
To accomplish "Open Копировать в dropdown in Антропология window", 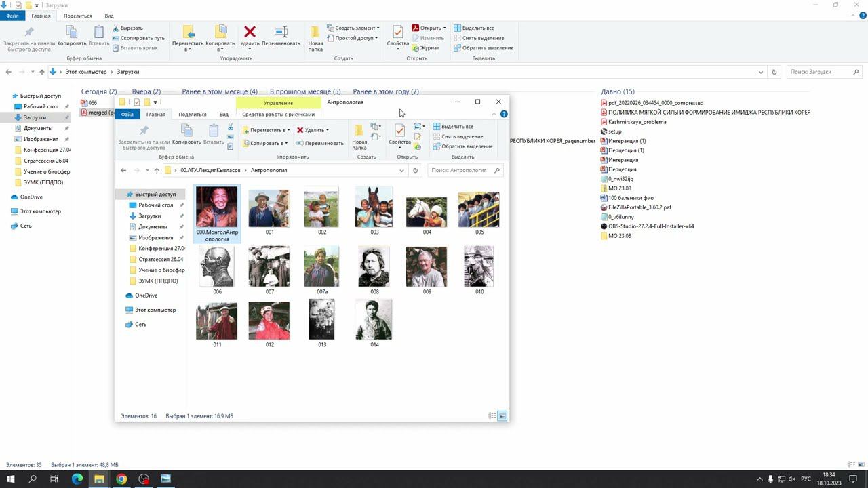I will point(264,143).
